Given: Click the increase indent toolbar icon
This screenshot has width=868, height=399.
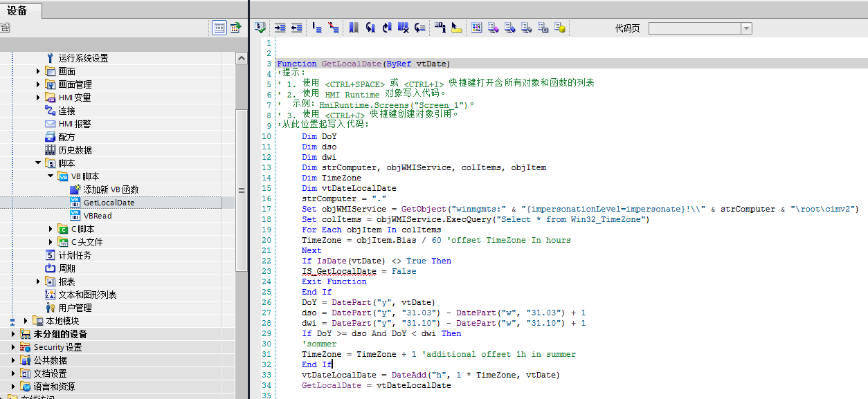Looking at the screenshot, I should pyautogui.click(x=280, y=28).
